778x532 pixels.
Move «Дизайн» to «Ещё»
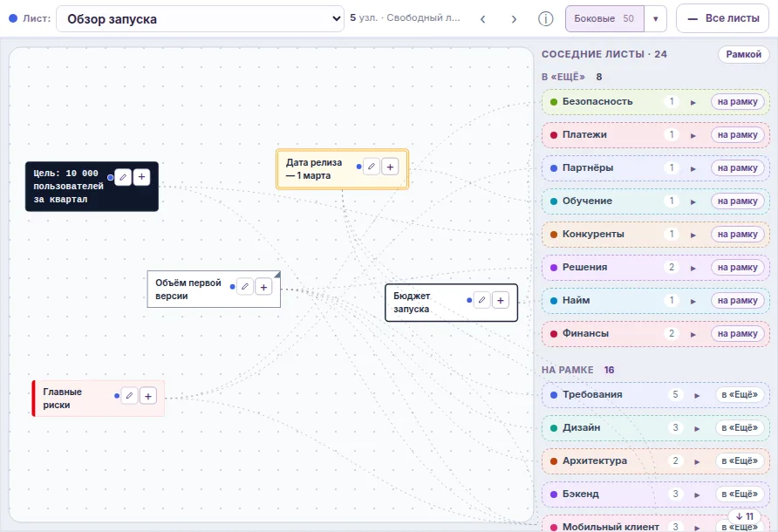tap(740, 428)
